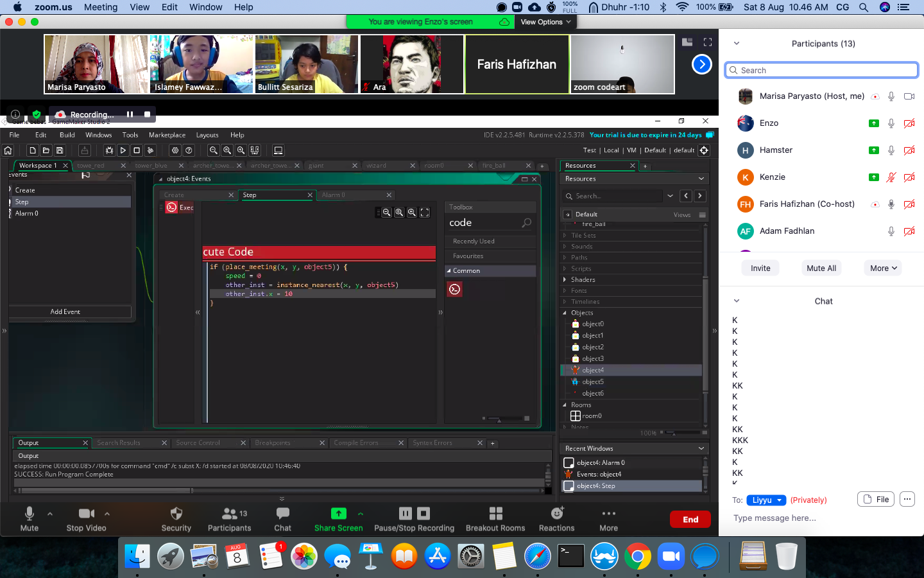This screenshot has width=924, height=578.
Task: Open View Options dropdown
Action: 545,22
